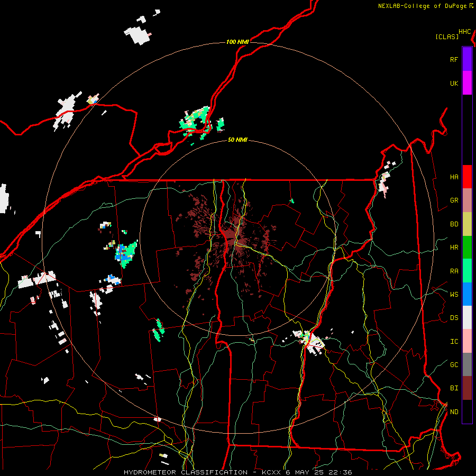Click the HYDROMETEOR CLASSIFICATION title text
Viewport: 476px width, 476px height.
tap(186, 472)
